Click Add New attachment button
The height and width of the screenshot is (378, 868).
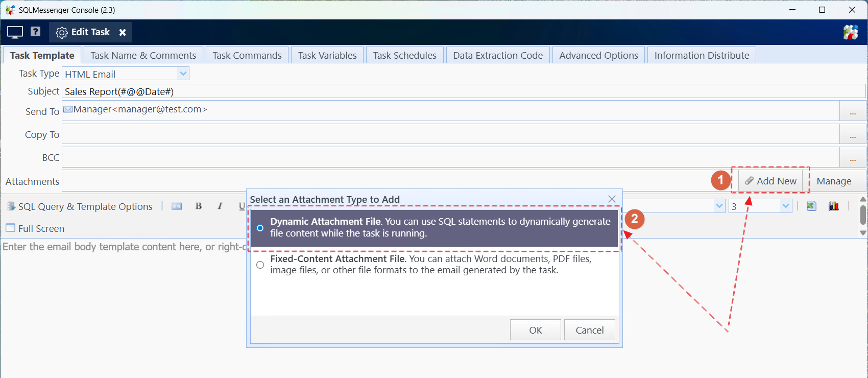click(x=770, y=181)
